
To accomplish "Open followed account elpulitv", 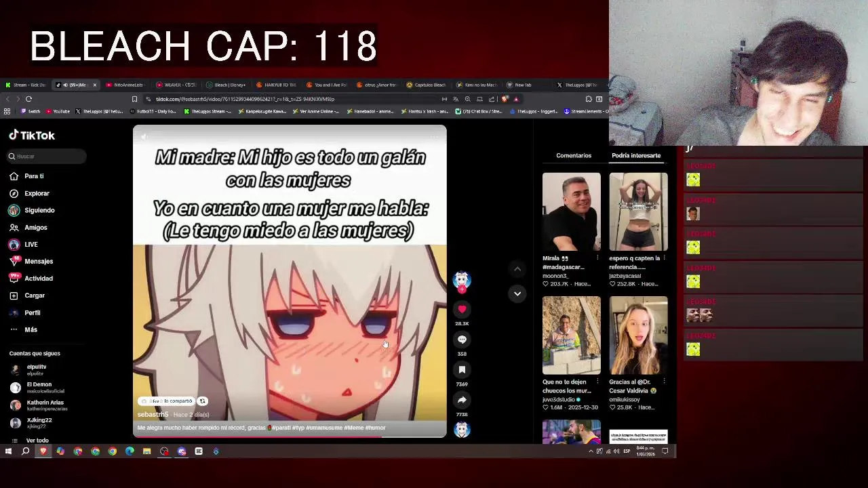I will pyautogui.click(x=29, y=369).
